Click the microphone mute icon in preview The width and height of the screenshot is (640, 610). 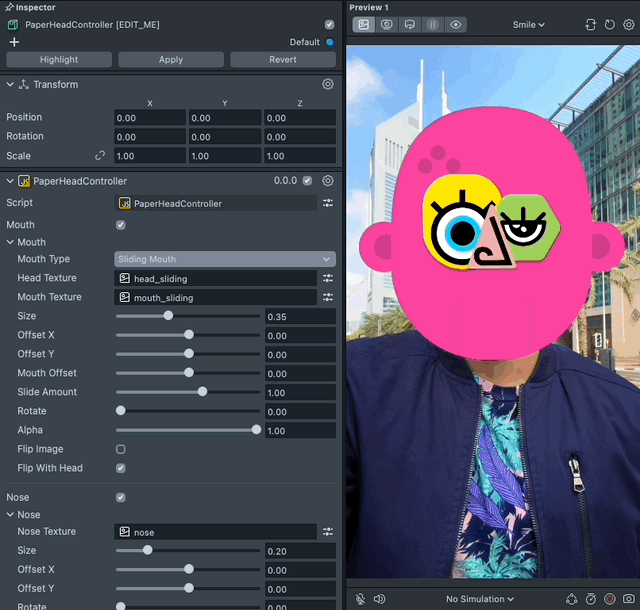[x=360, y=599]
